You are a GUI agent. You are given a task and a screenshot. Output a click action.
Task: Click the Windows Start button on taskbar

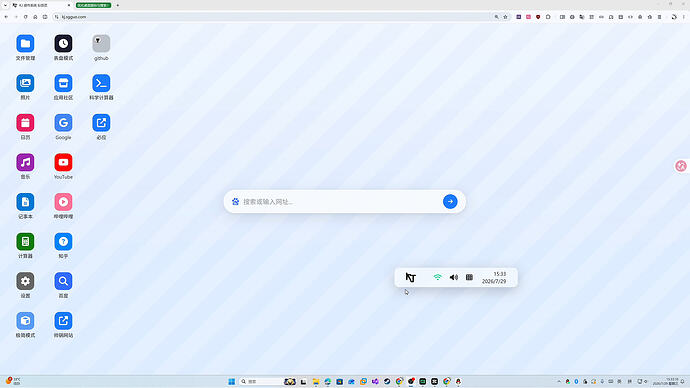coord(231,381)
